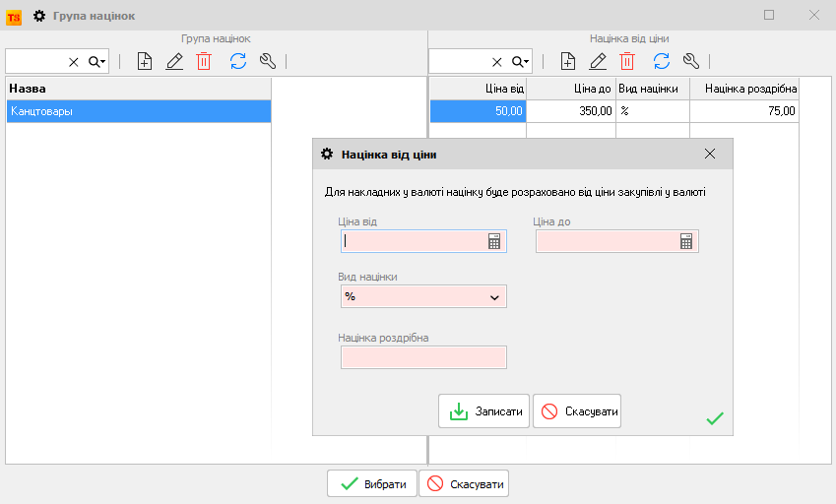Click the gear icon in dialog title
836x504 pixels.
tap(327, 154)
